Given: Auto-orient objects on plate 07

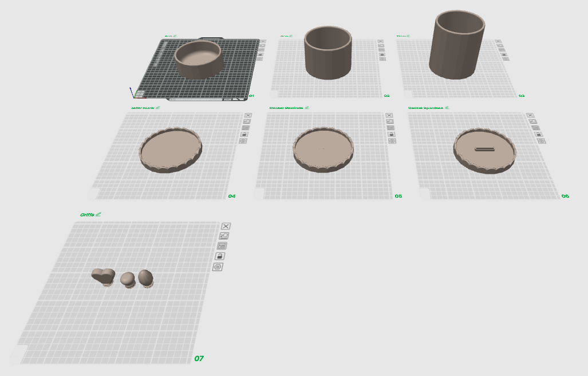Looking at the screenshot, I should point(224,236).
